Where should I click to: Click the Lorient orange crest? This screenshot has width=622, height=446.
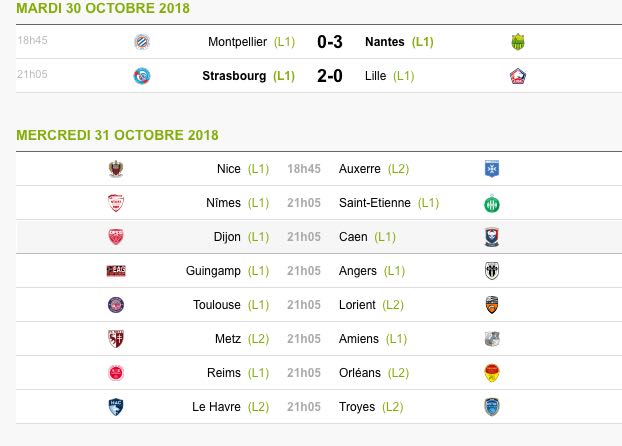[x=492, y=305]
